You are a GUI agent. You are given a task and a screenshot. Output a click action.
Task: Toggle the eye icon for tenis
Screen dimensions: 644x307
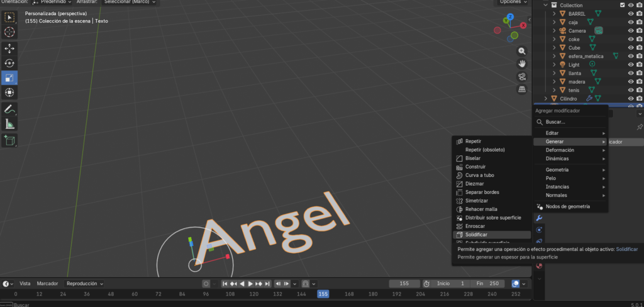(x=631, y=90)
